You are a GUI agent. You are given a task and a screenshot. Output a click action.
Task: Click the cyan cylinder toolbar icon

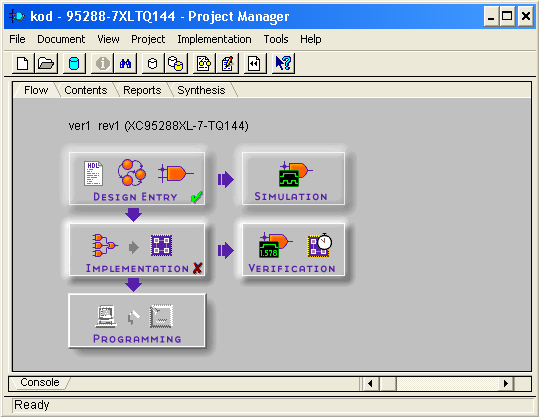tap(74, 64)
